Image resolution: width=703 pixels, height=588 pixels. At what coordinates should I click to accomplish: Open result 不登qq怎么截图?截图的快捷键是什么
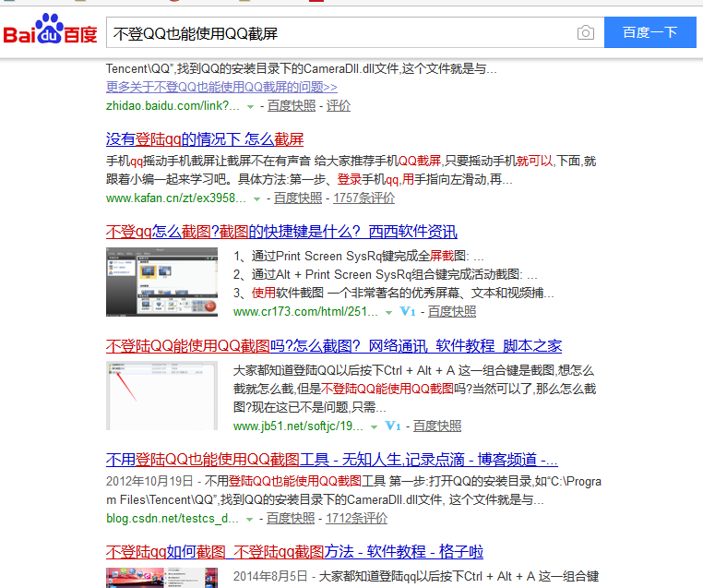click(281, 232)
